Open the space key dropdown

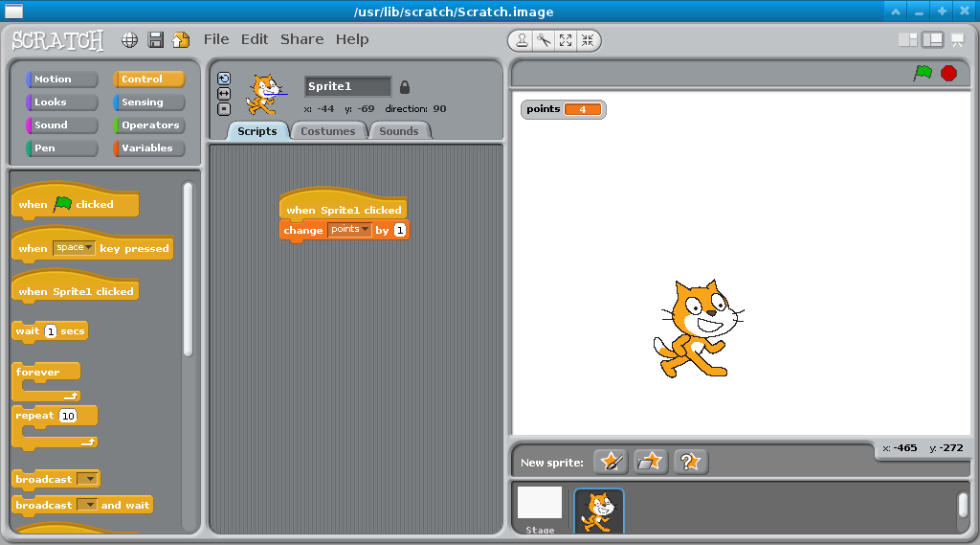tap(75, 248)
